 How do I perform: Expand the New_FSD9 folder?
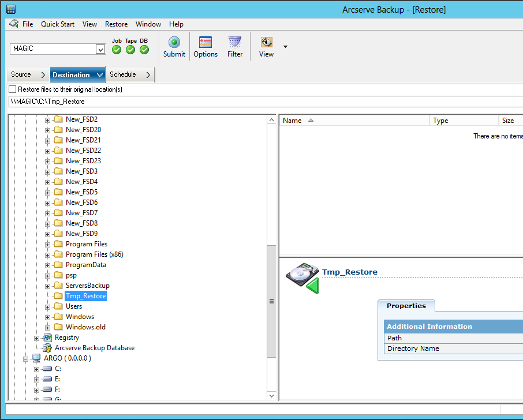pyautogui.click(x=48, y=234)
